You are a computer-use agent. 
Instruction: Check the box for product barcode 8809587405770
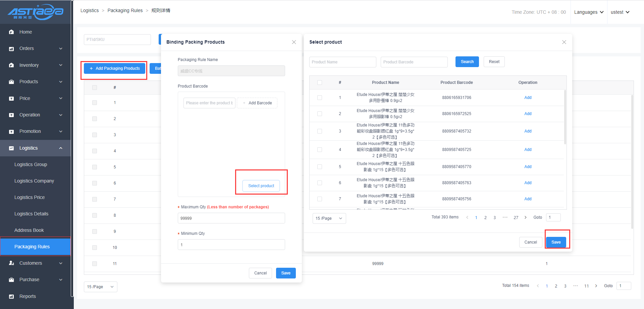coord(319,167)
